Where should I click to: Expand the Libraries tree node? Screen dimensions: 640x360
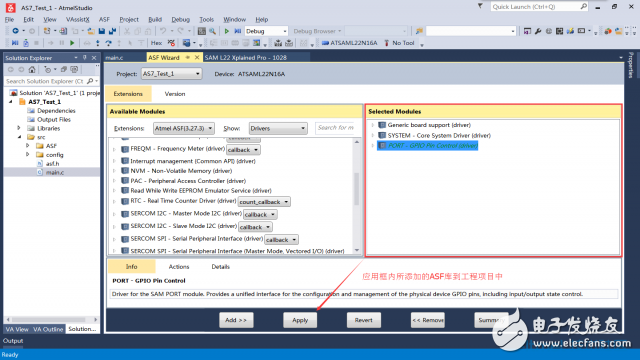point(19,128)
